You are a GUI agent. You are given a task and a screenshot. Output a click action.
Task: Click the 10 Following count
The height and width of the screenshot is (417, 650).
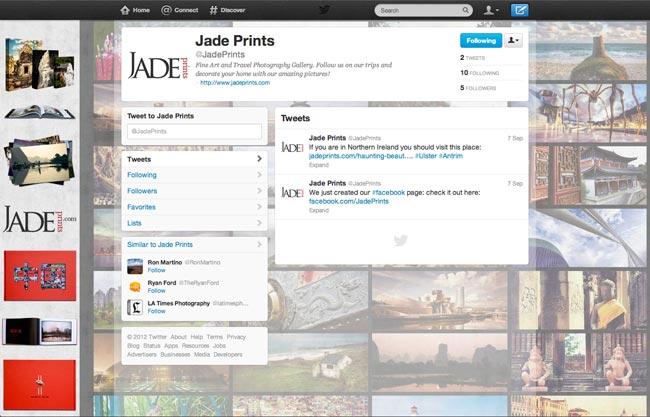click(480, 73)
